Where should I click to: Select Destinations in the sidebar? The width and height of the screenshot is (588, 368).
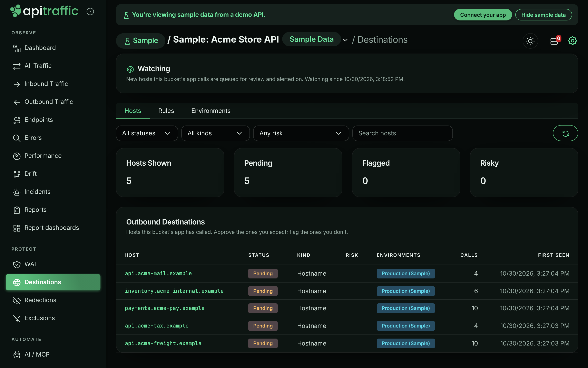coord(53,282)
